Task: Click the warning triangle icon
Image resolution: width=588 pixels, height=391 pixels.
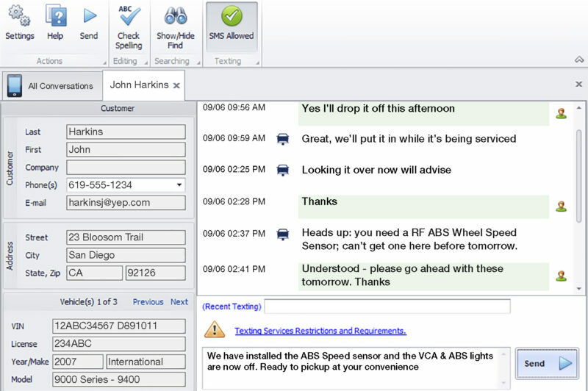Action: click(x=215, y=330)
